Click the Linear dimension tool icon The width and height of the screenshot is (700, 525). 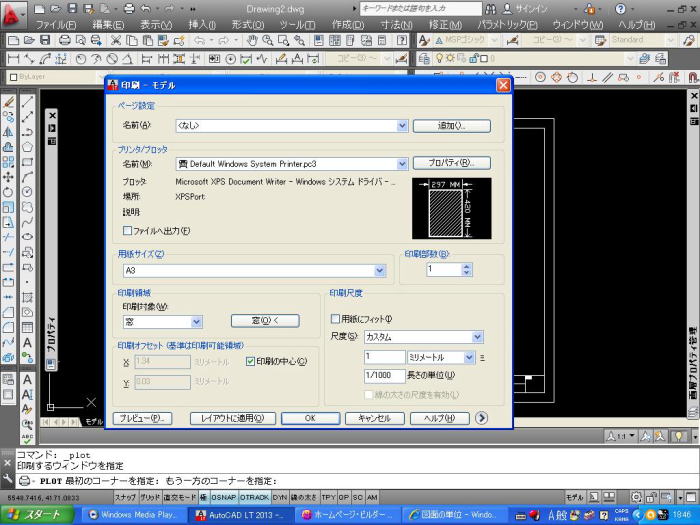pos(13,58)
